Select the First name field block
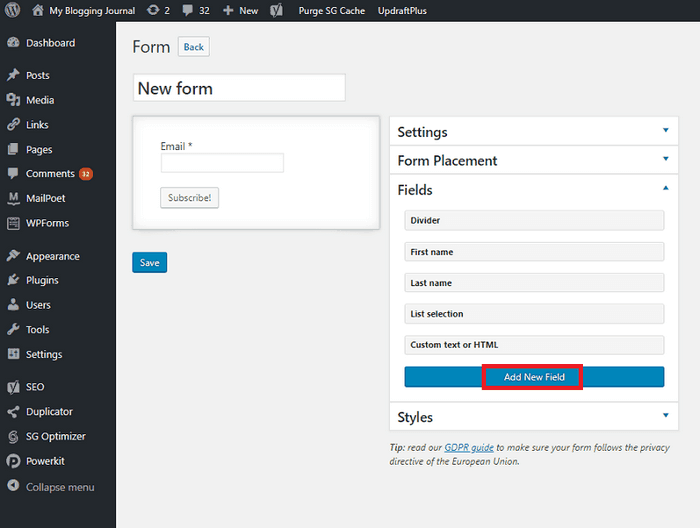Screen dimensions: 700x528 coord(534,252)
